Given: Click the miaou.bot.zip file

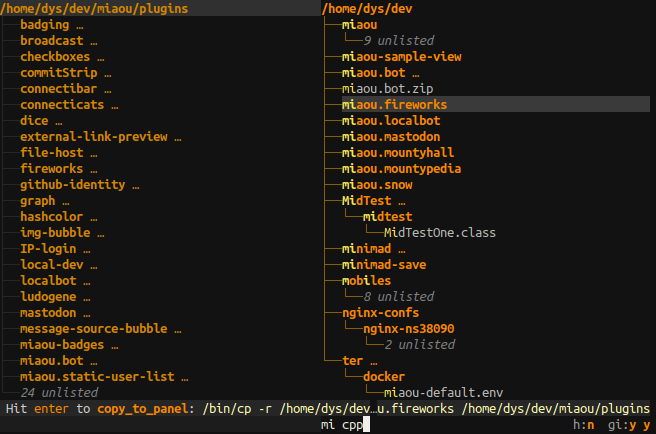Looking at the screenshot, I should click(387, 89).
